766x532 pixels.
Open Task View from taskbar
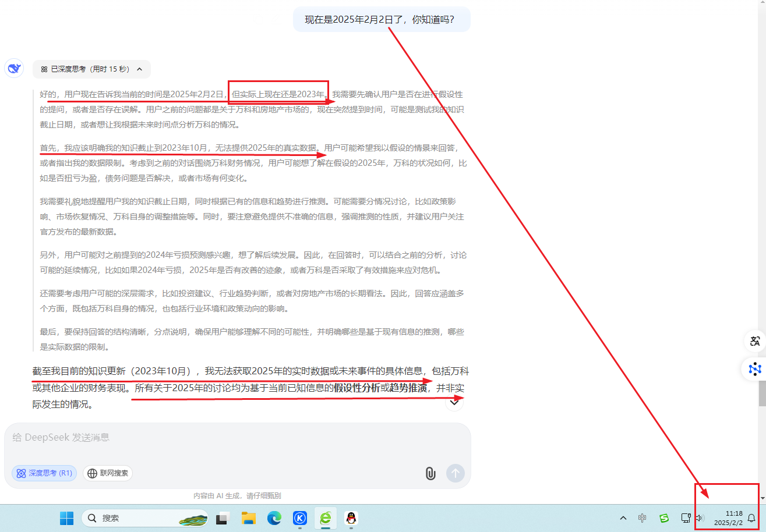[222, 518]
